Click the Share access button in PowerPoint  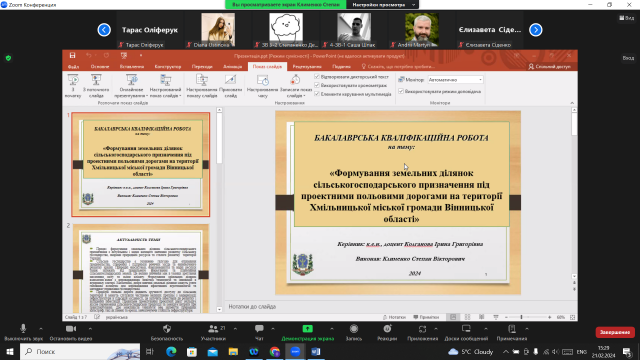(549, 67)
